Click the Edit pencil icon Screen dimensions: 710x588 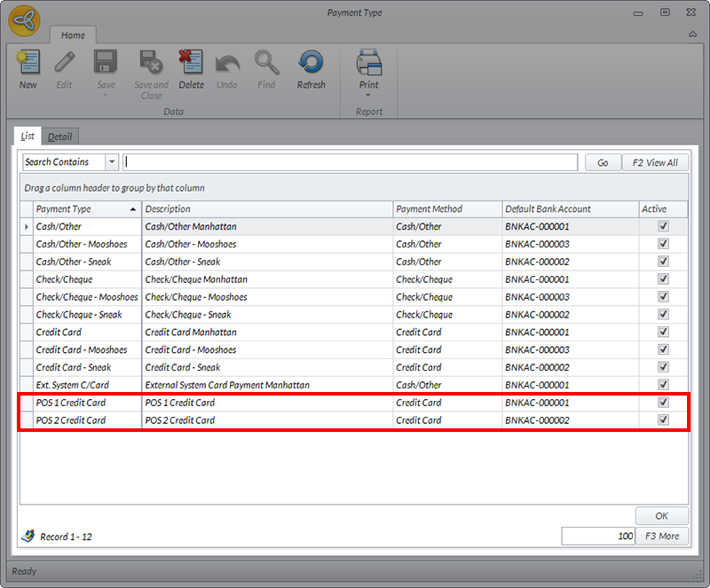(65, 63)
